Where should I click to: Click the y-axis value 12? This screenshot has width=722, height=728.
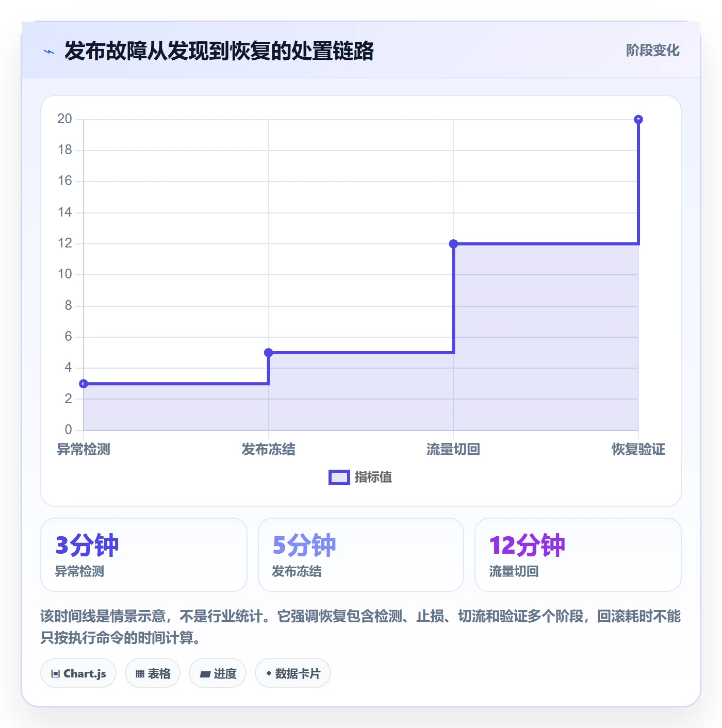(x=64, y=243)
